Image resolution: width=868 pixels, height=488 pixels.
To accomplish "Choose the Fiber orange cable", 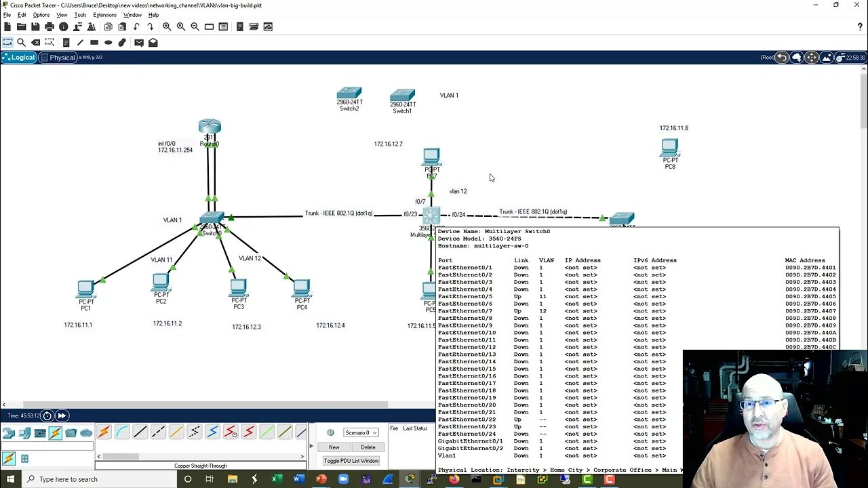I will coord(176,432).
